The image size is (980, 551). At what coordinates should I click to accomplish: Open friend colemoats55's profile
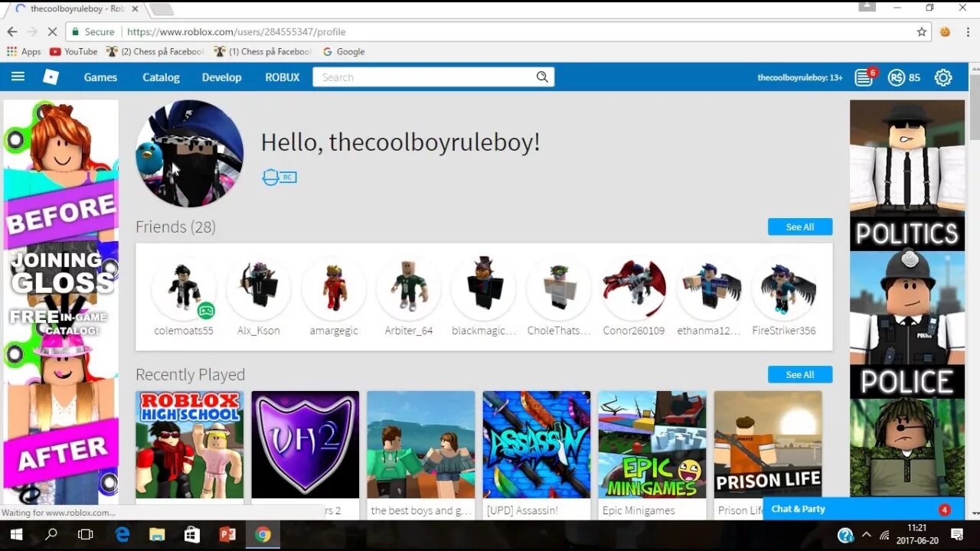(184, 296)
